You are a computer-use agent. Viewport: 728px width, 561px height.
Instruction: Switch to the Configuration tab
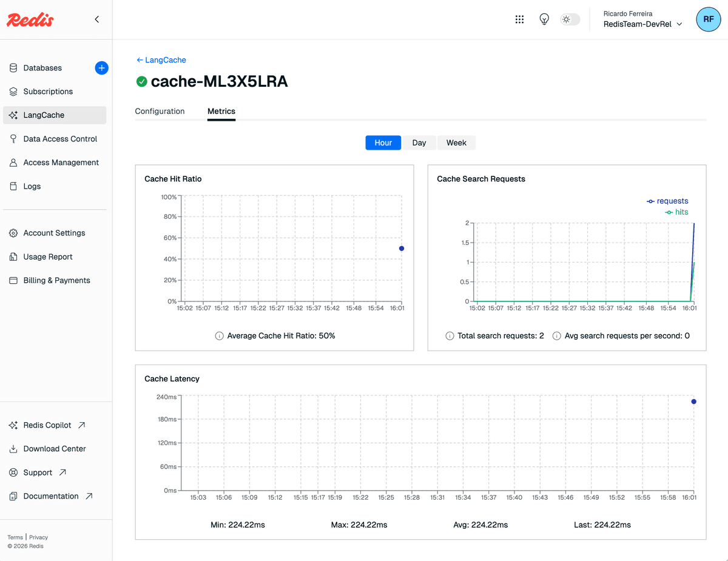point(160,111)
